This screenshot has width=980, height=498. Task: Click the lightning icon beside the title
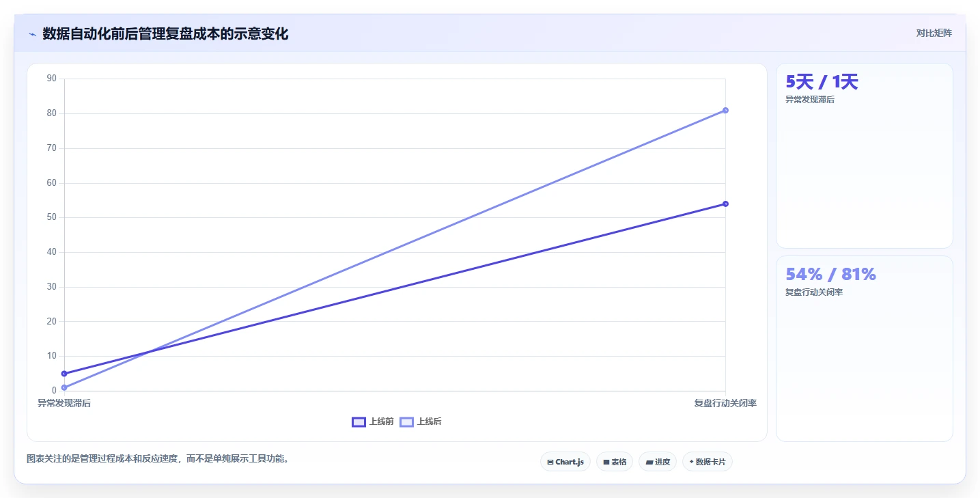click(x=32, y=34)
